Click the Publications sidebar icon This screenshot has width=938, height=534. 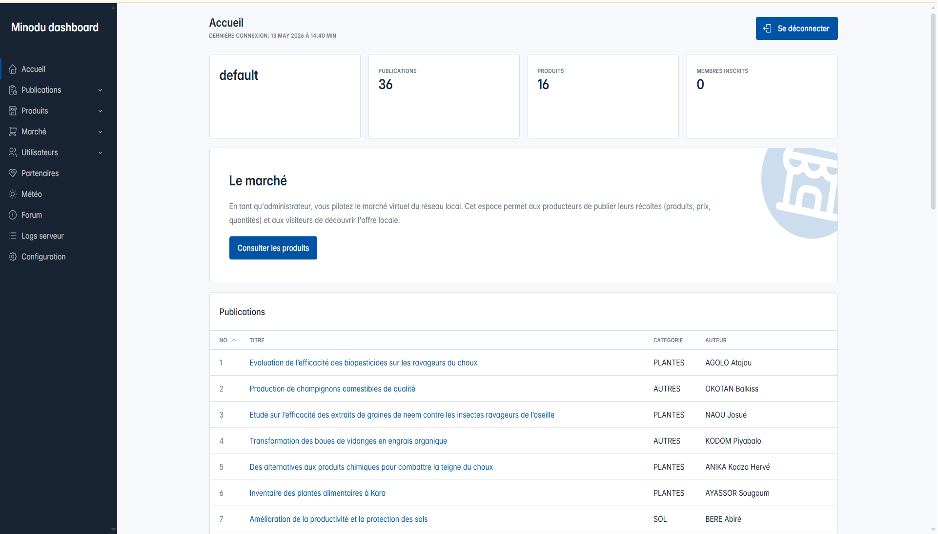13,90
